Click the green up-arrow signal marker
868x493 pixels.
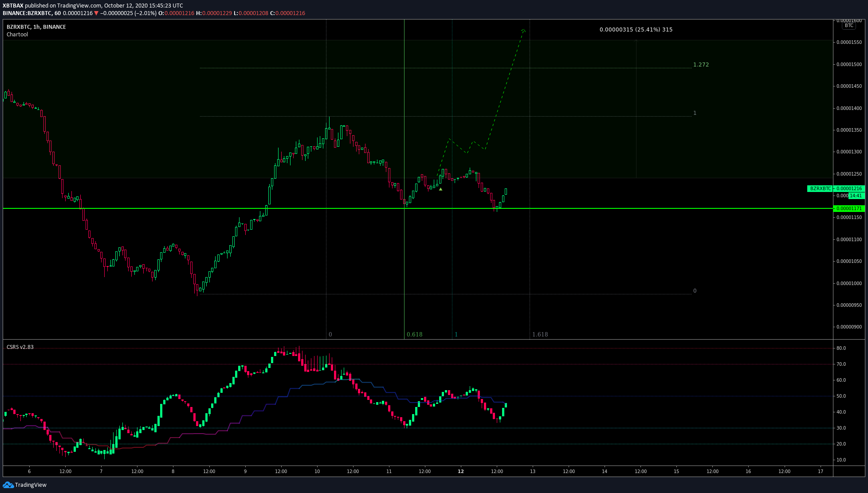(440, 189)
